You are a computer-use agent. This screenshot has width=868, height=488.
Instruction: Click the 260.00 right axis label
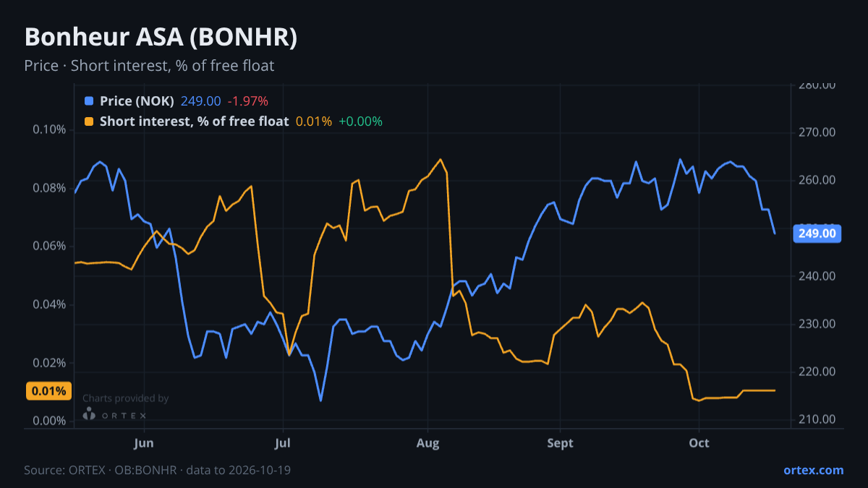click(817, 181)
